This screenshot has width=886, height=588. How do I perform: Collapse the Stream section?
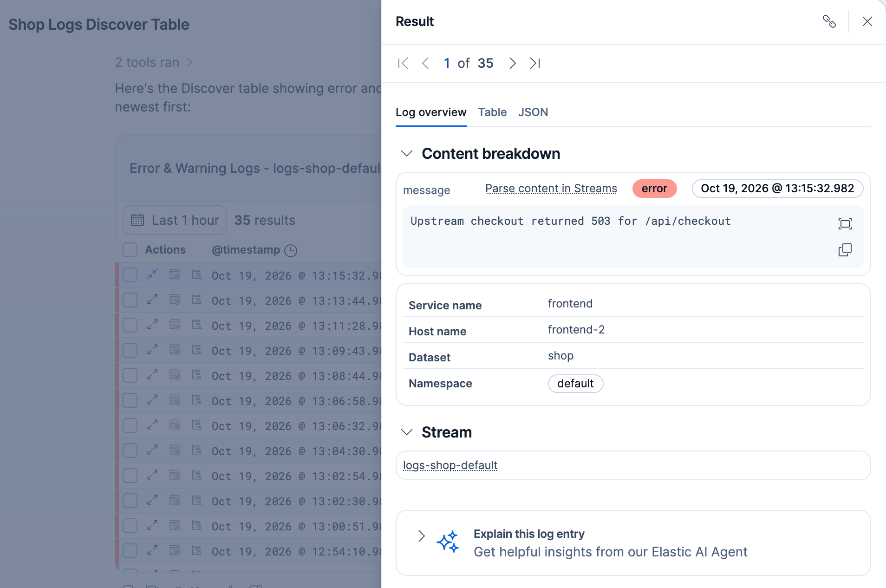[x=407, y=432]
